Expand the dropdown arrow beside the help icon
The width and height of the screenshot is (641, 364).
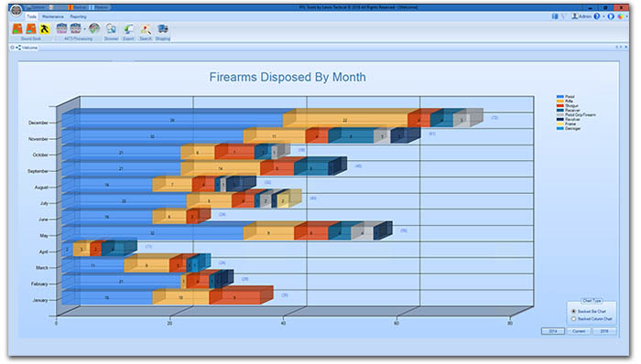coord(603,16)
